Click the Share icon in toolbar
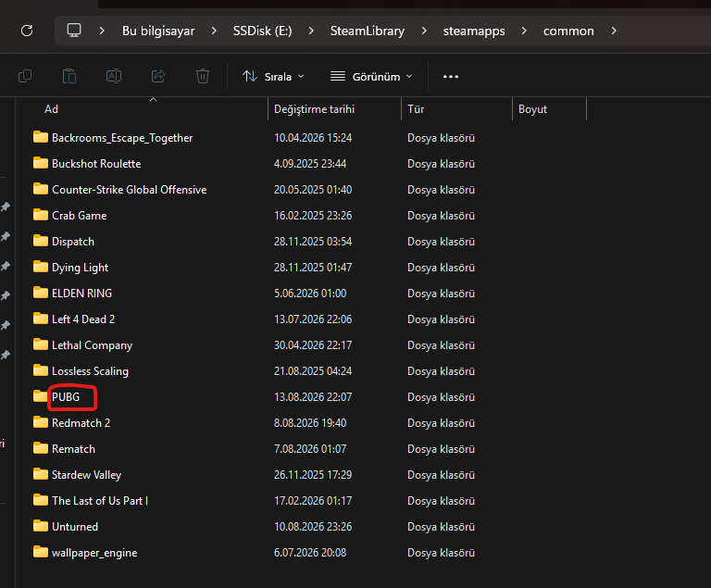This screenshot has height=588, width=711. click(x=158, y=76)
